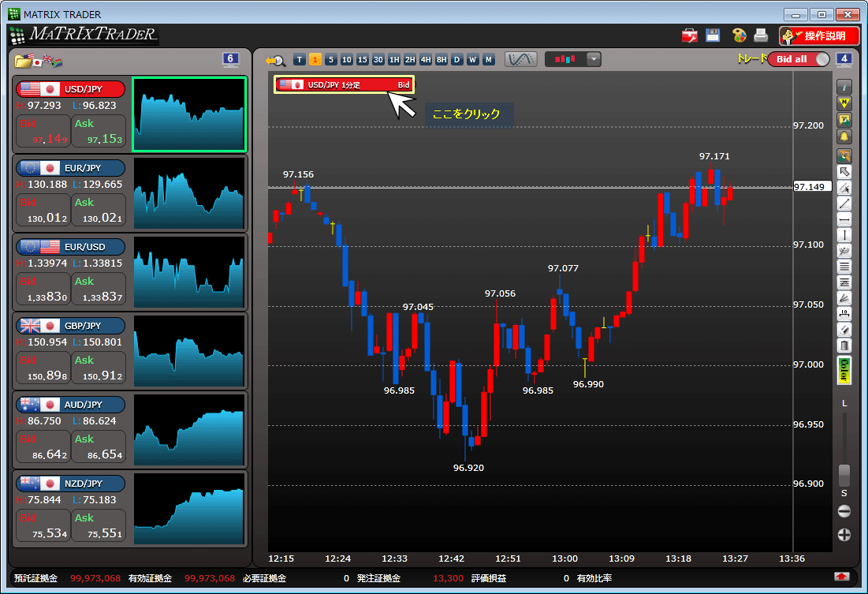868x594 pixels.
Task: Click the monitor icon labeled 4
Action: (844, 59)
